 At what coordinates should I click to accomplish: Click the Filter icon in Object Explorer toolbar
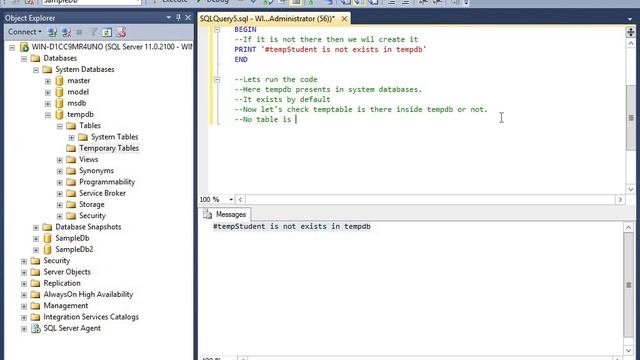pyautogui.click(x=93, y=32)
